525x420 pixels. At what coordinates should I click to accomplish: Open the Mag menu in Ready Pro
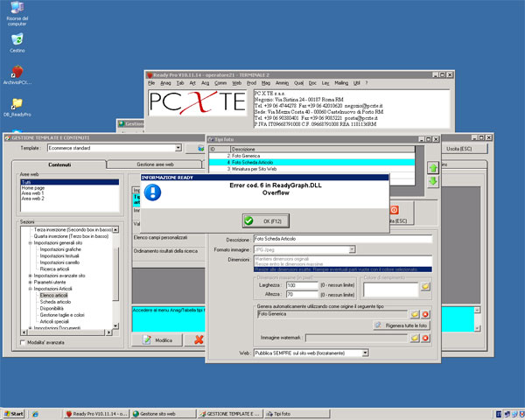point(266,83)
